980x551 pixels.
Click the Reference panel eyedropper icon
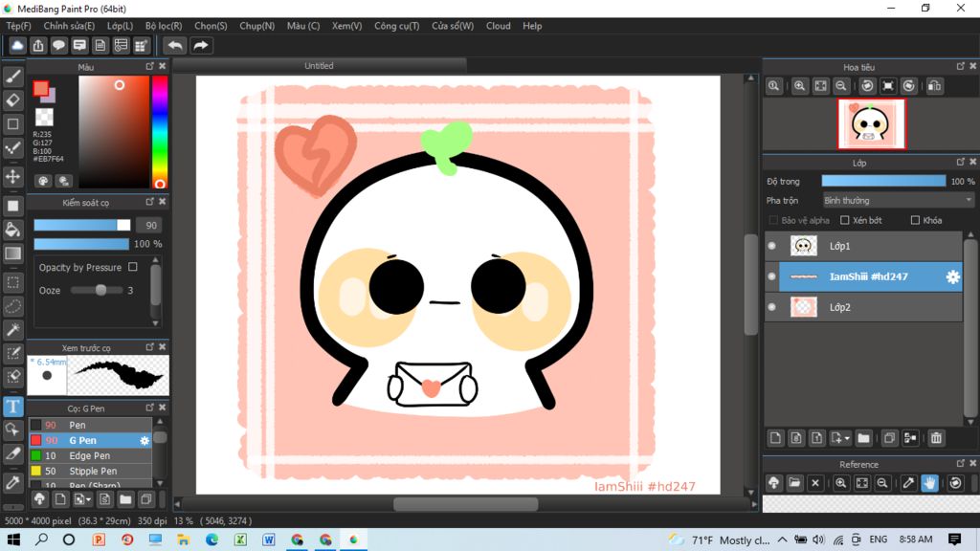pos(909,483)
